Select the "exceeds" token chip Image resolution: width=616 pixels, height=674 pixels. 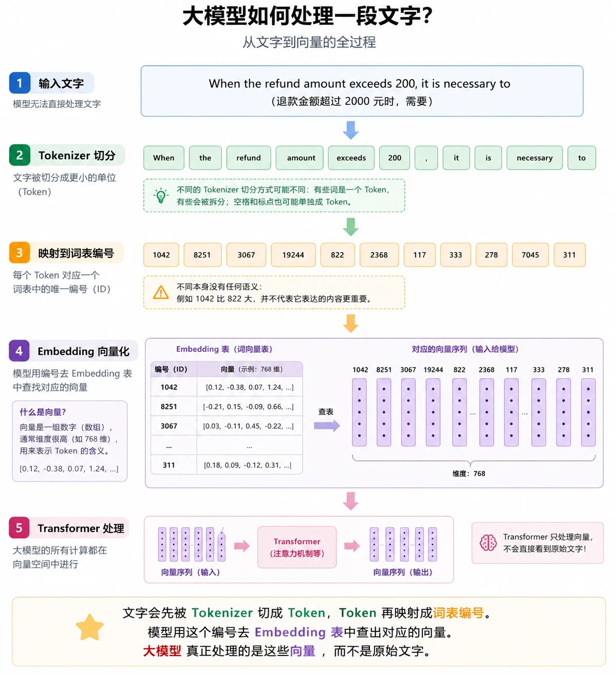point(351,158)
